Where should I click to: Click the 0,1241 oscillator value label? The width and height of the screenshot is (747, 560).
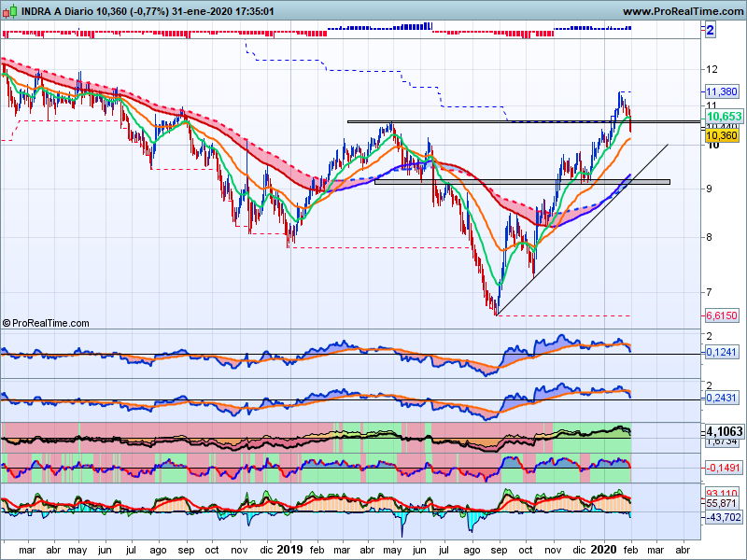[721, 352]
